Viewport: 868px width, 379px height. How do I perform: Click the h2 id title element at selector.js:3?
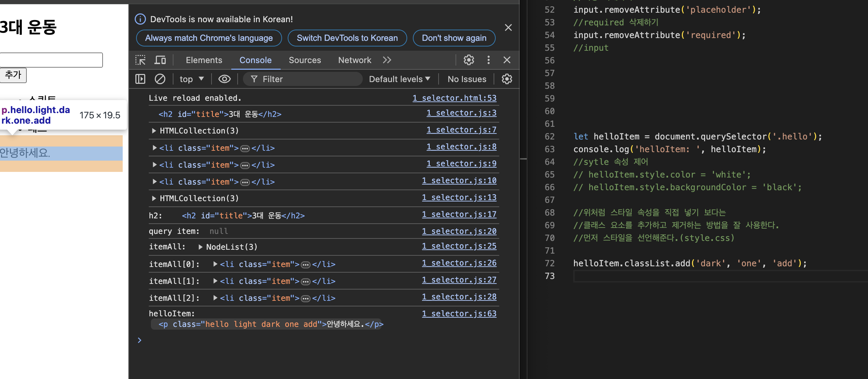tap(220, 114)
